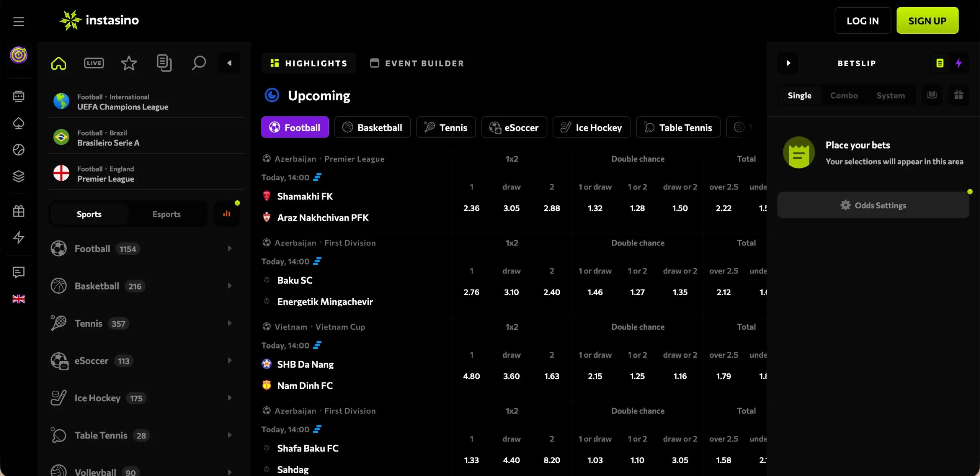Click the lightning quick bet icon

tap(959, 63)
